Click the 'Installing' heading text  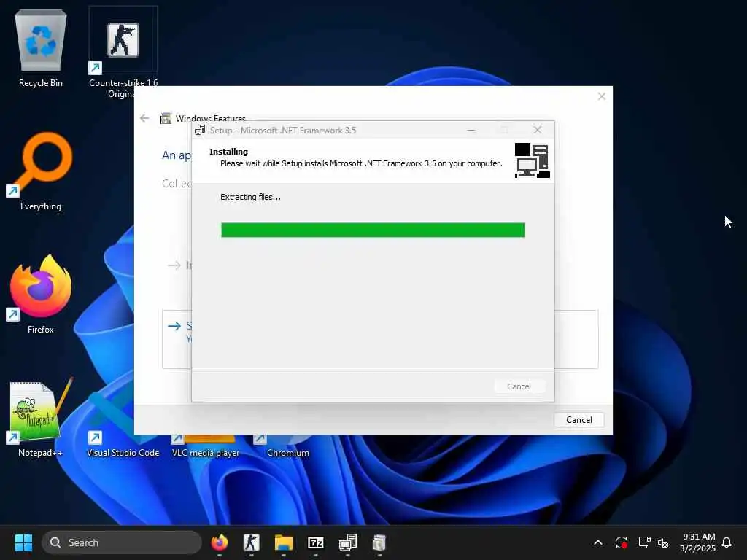pyautogui.click(x=228, y=152)
